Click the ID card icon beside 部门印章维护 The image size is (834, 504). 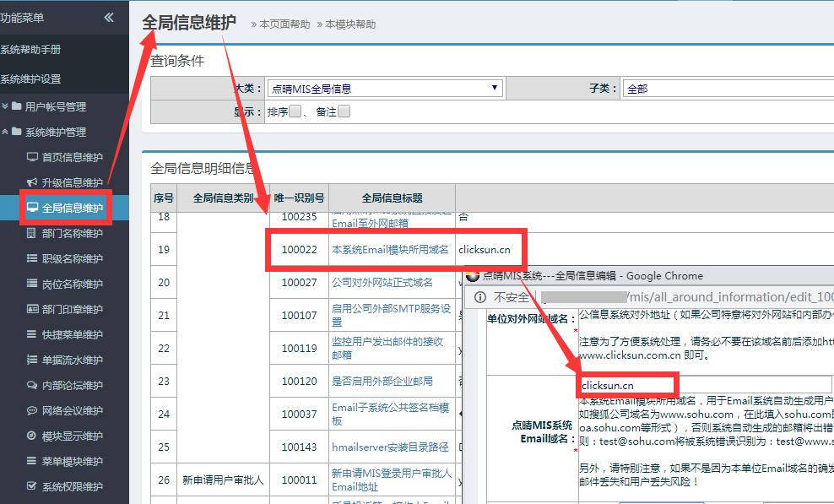point(32,309)
